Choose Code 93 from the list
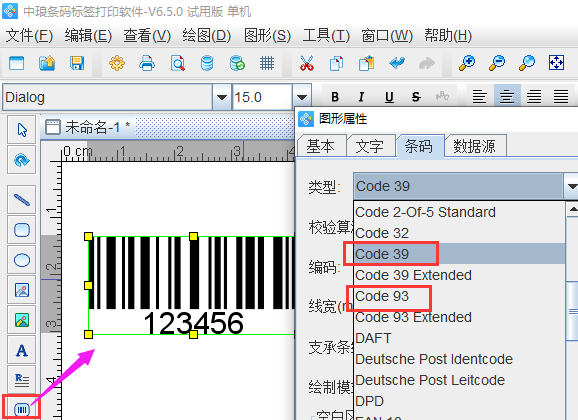Viewport: 578px width, 420px height. point(382,296)
